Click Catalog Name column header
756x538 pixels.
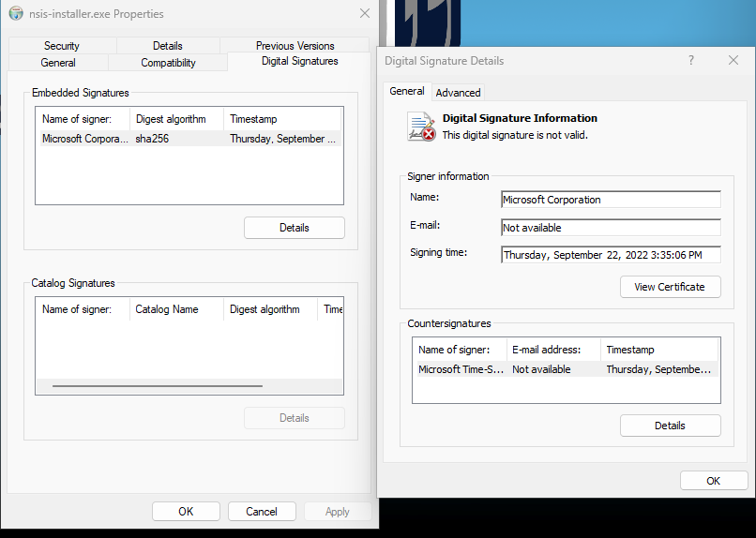coord(177,309)
